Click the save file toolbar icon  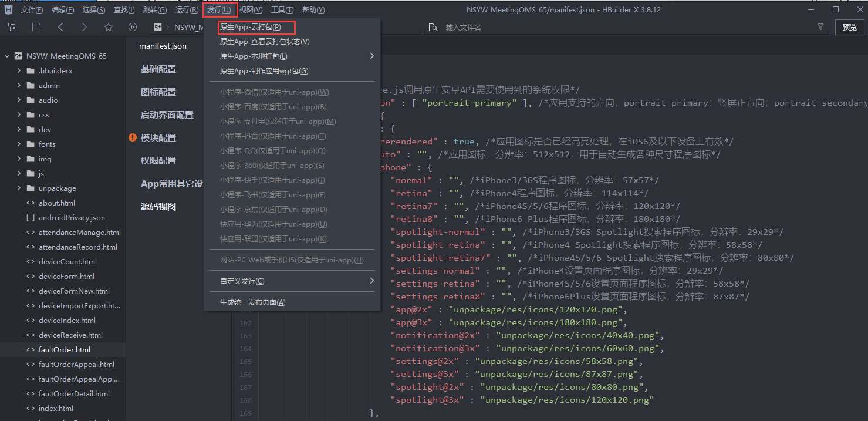36,27
